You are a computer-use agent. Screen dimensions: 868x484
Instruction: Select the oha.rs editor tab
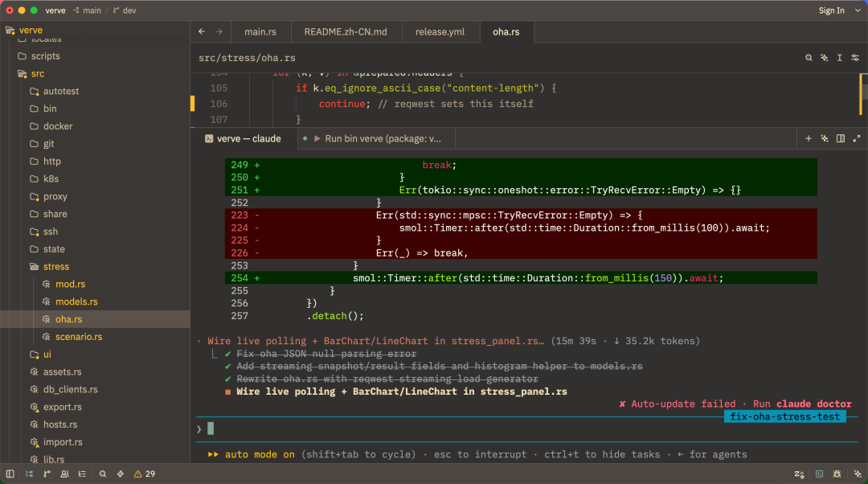tap(506, 32)
